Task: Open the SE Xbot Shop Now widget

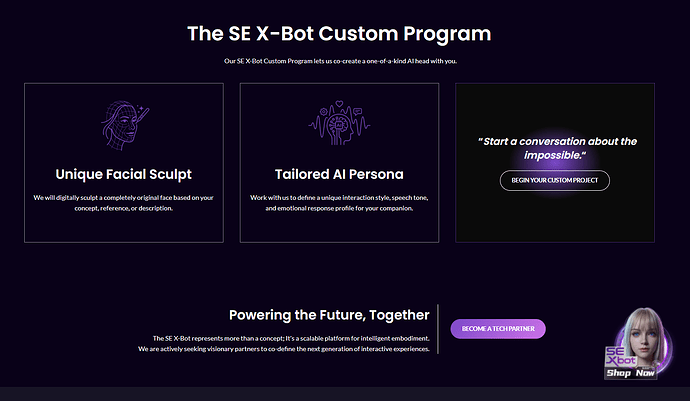Action: pos(639,343)
